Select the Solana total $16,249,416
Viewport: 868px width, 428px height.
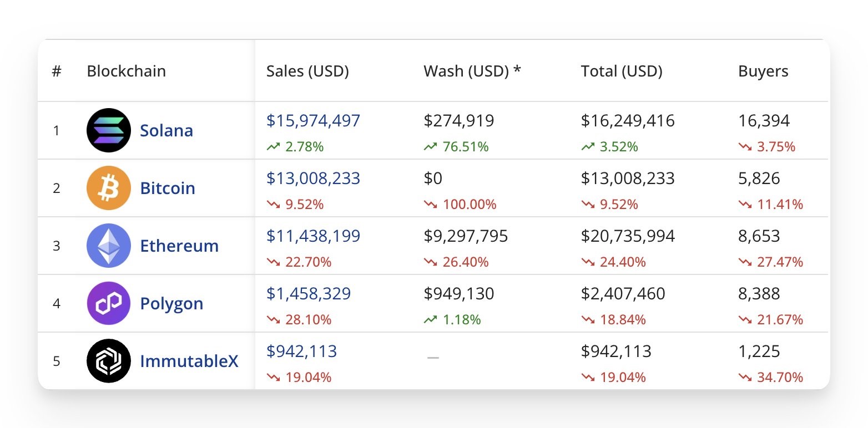pos(628,120)
